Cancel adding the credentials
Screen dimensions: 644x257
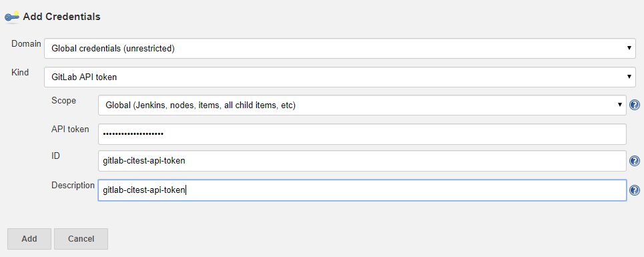click(x=81, y=239)
